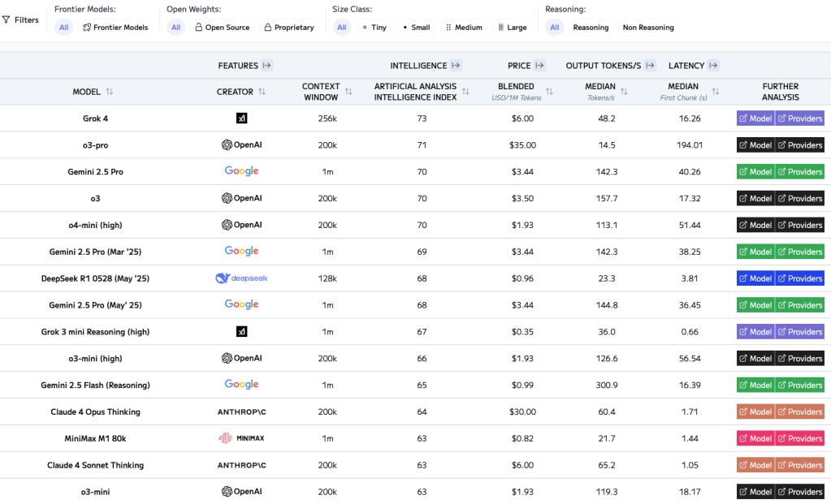This screenshot has width=831, height=504.
Task: Sort by the Blended price column
Action: (549, 91)
